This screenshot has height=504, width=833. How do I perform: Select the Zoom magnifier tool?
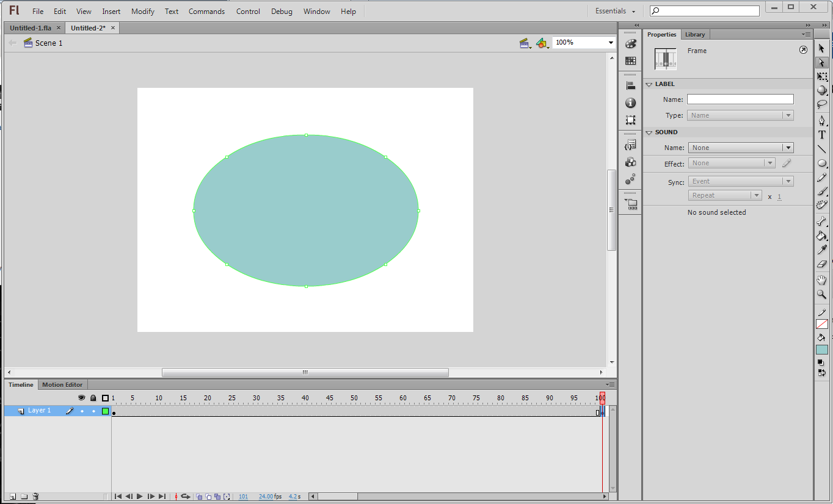tap(821, 294)
